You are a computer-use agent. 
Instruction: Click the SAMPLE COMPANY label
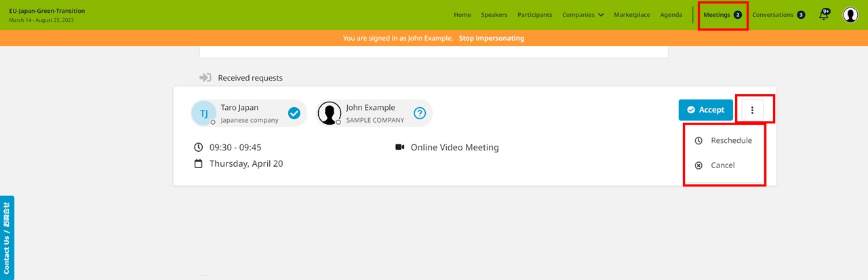tap(375, 120)
